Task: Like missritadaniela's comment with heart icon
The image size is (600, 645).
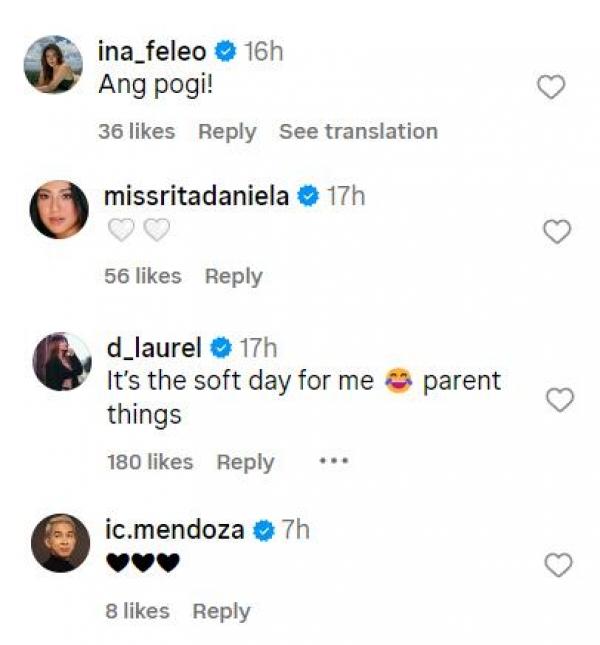Action: click(x=556, y=232)
